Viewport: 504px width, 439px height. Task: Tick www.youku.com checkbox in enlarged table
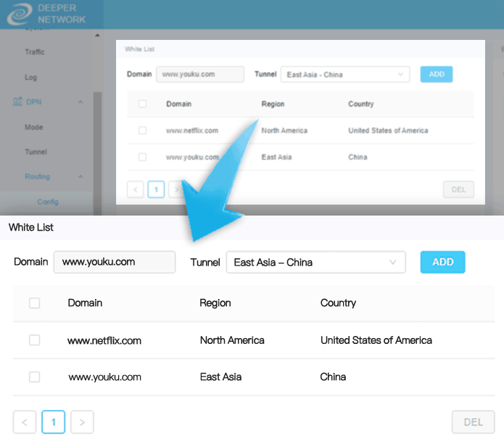(34, 377)
